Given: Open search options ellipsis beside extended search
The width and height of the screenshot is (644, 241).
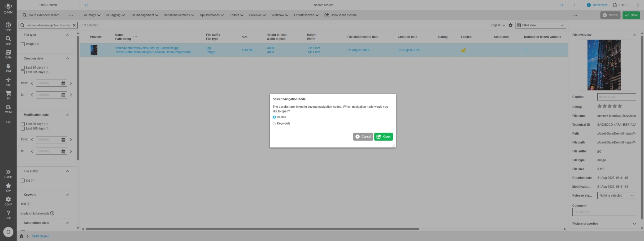Looking at the screenshot, I should pos(71,15).
